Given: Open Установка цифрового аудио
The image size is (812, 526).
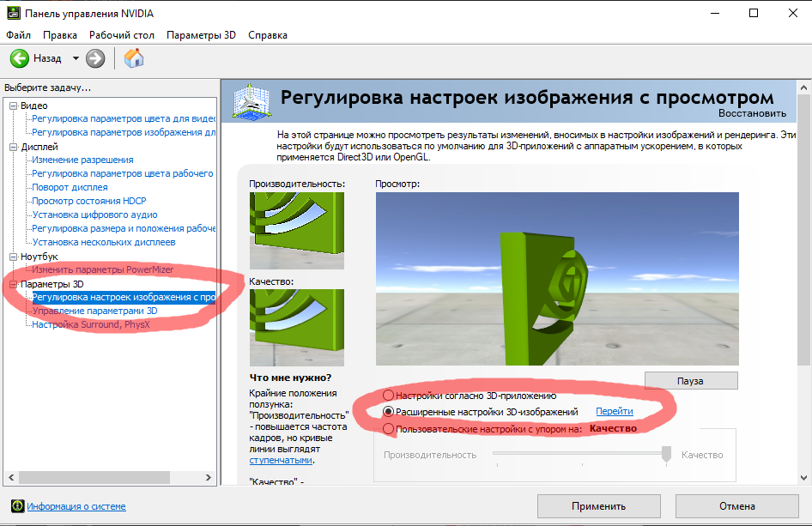Looking at the screenshot, I should [x=94, y=215].
